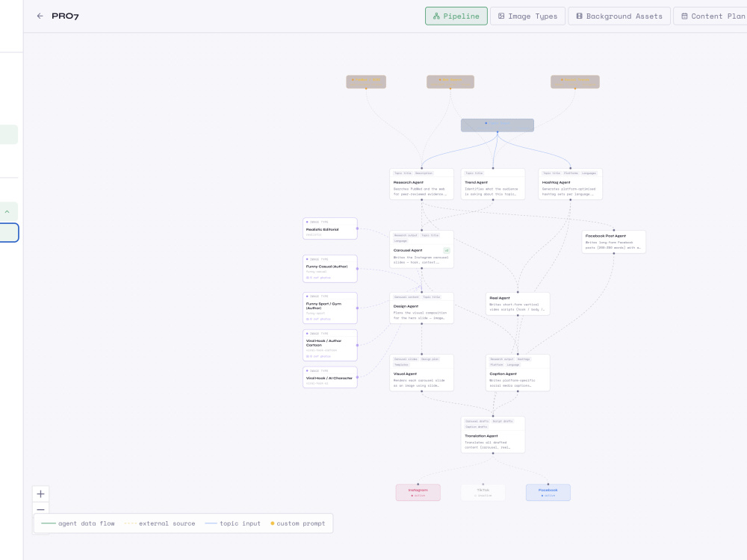Click the 'Caption drafts' tag on Translation Agent
This screenshot has height=560, width=747.
477,426
